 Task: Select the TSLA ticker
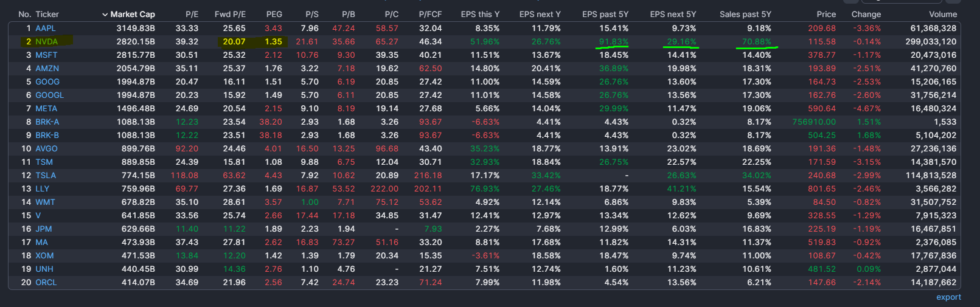46,175
